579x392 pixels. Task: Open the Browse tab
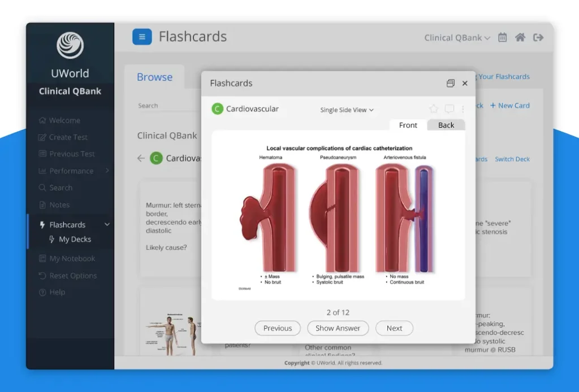pyautogui.click(x=154, y=77)
